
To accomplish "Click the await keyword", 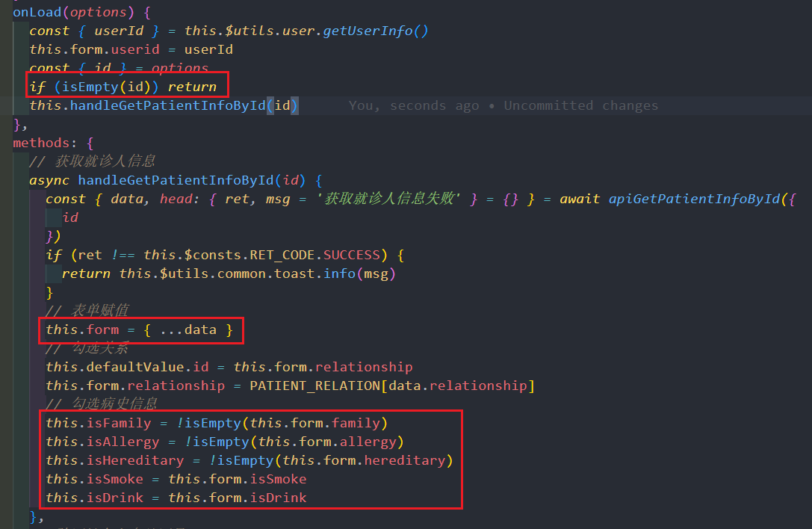I will (x=580, y=199).
